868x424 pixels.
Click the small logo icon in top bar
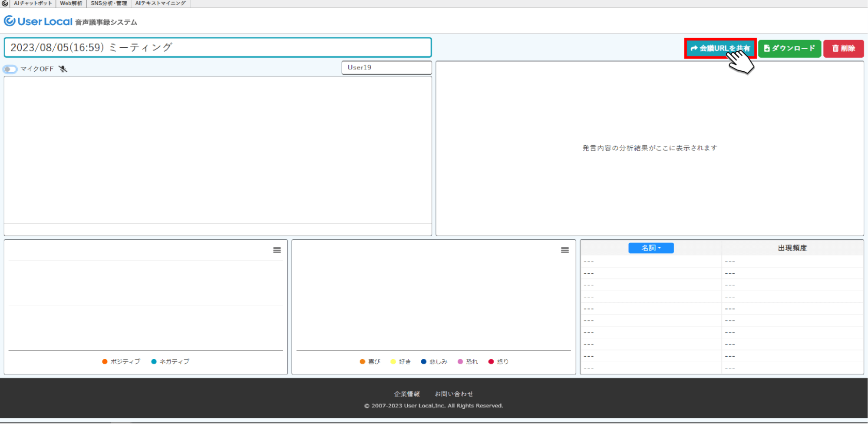(x=5, y=3)
